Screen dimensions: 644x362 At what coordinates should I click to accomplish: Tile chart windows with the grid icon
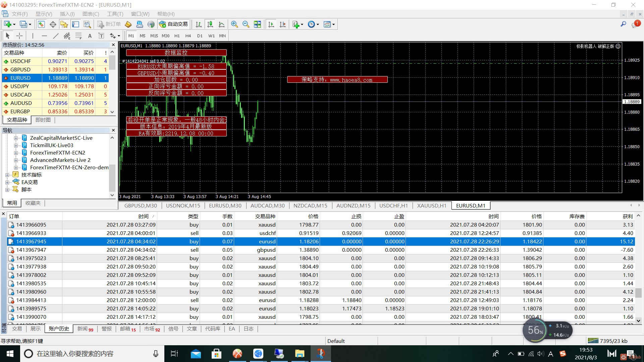[257, 24]
